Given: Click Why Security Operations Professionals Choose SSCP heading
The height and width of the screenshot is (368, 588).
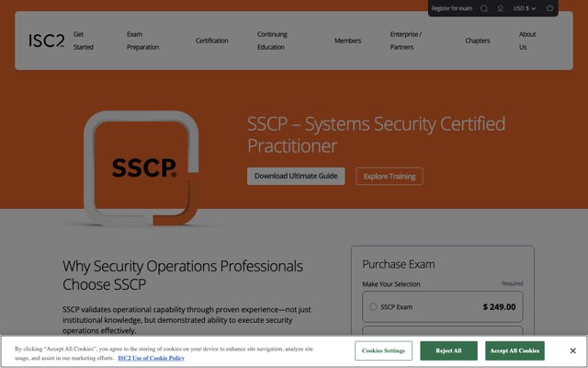Looking at the screenshot, I should 183,275.
